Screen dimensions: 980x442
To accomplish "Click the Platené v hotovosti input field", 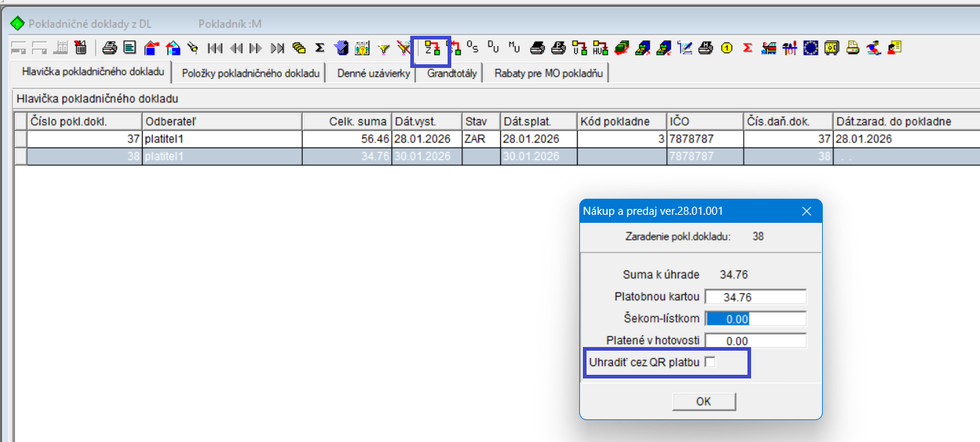I will coord(755,340).
